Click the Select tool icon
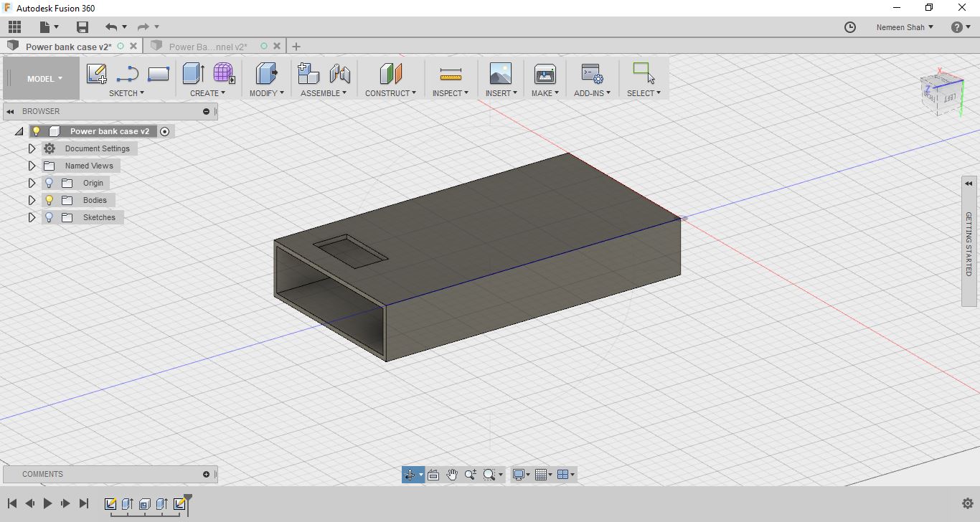 pyautogui.click(x=644, y=73)
